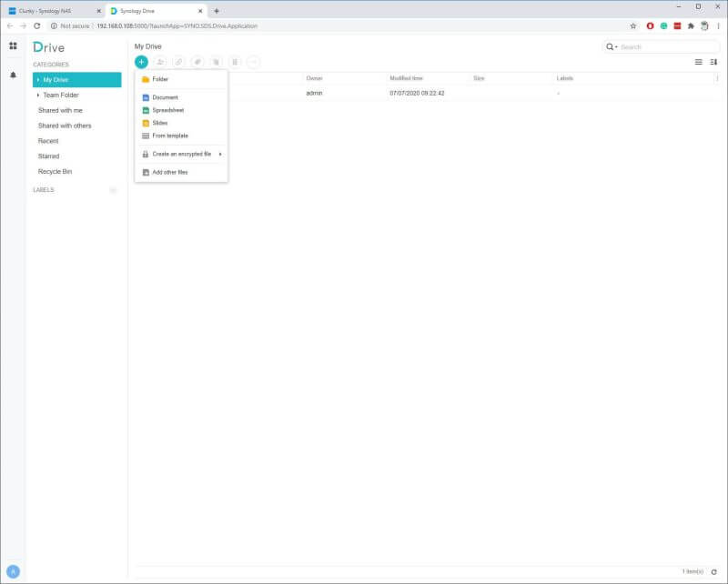Screen dimensions: 728x584
Task: Open Chrome's three-dot menu
Action: coord(718,26)
